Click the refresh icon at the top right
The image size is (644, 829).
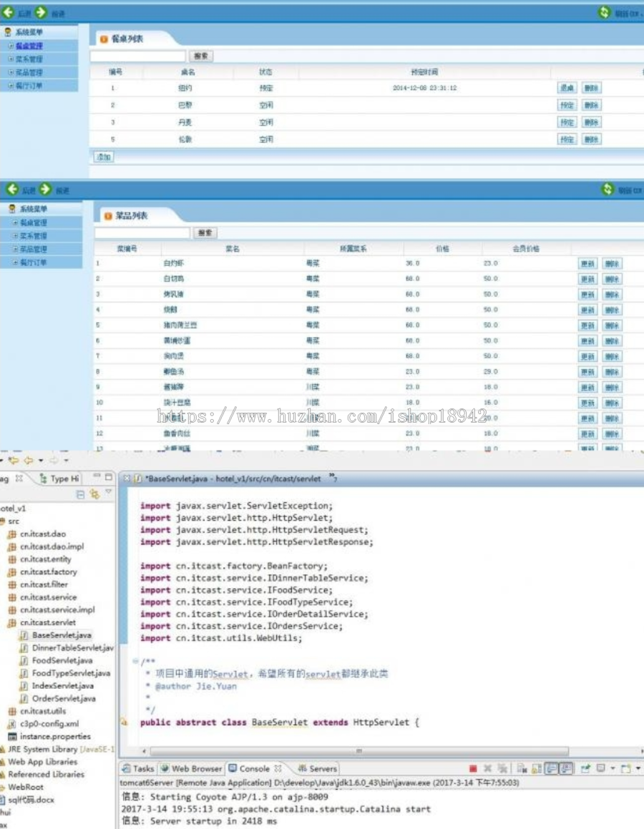[605, 11]
